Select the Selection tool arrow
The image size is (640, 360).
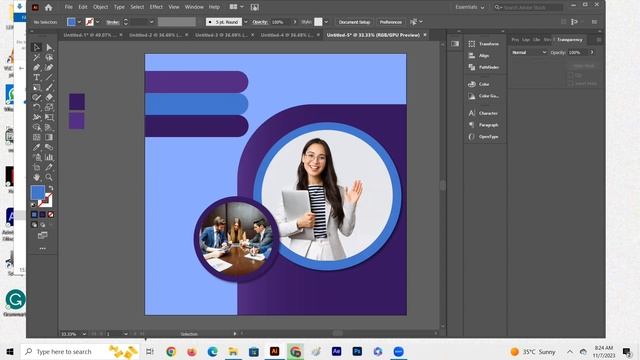[x=36, y=47]
